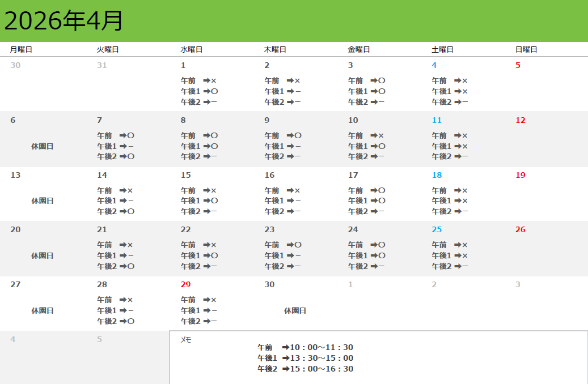Select the April 1 date number

[x=183, y=65]
